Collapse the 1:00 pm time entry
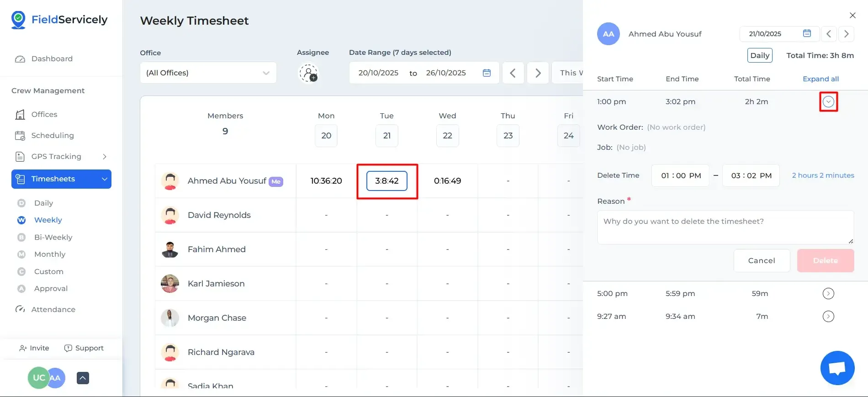The image size is (868, 397). pos(828,102)
